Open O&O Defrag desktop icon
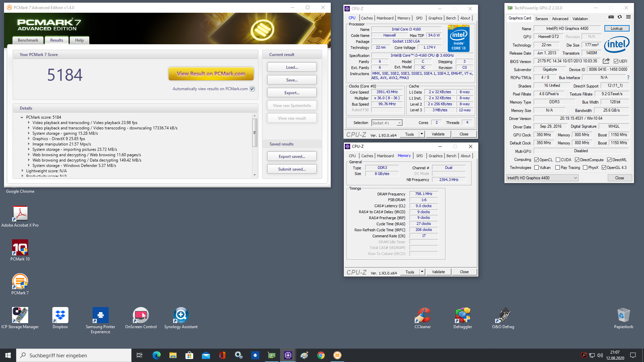Viewport: 644px width, 362px height. point(503,318)
